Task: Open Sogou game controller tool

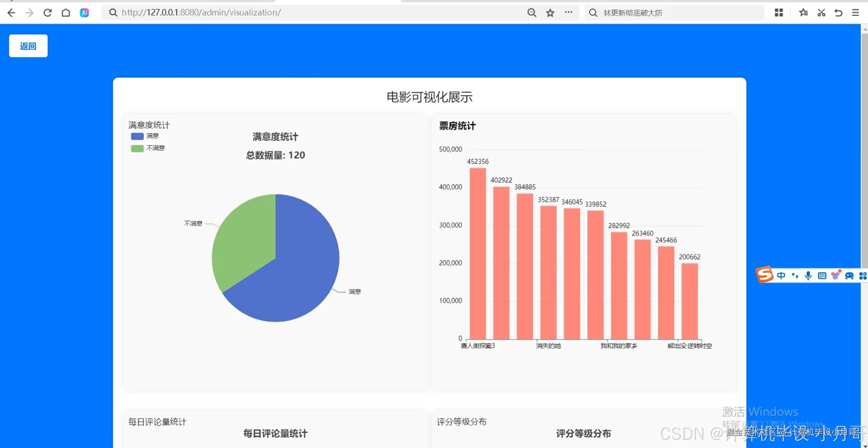Action: [849, 276]
